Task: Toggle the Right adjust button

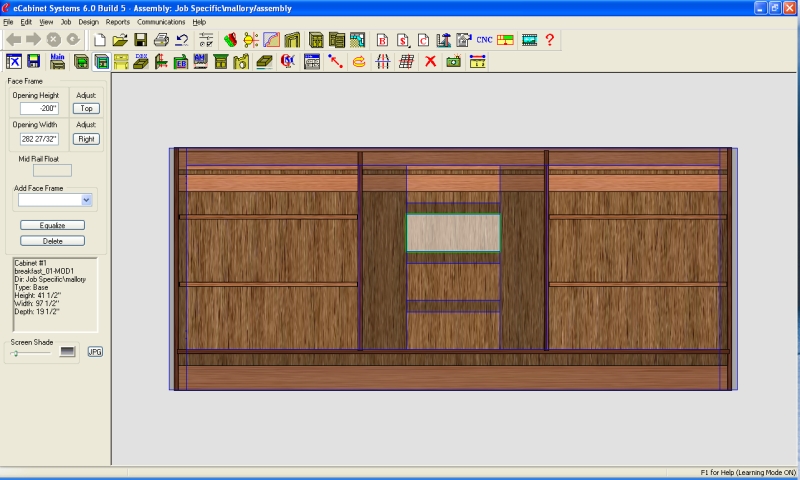Action: (87, 139)
